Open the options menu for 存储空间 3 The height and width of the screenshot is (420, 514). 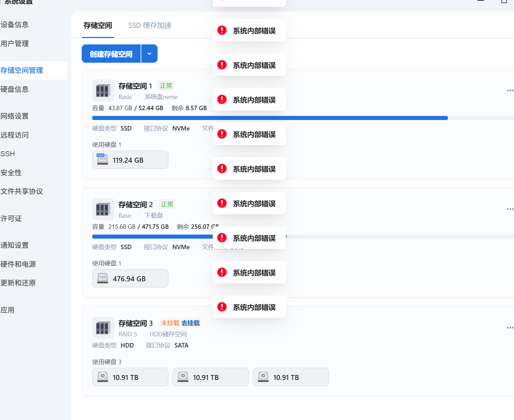coord(510,328)
